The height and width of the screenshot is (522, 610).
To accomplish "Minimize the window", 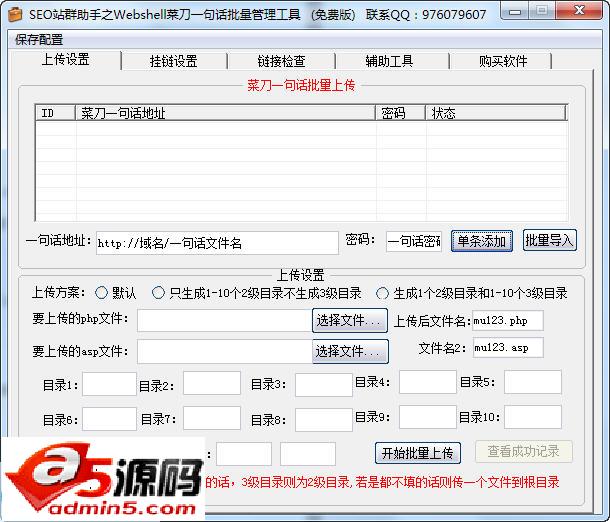I will [515, 11].
